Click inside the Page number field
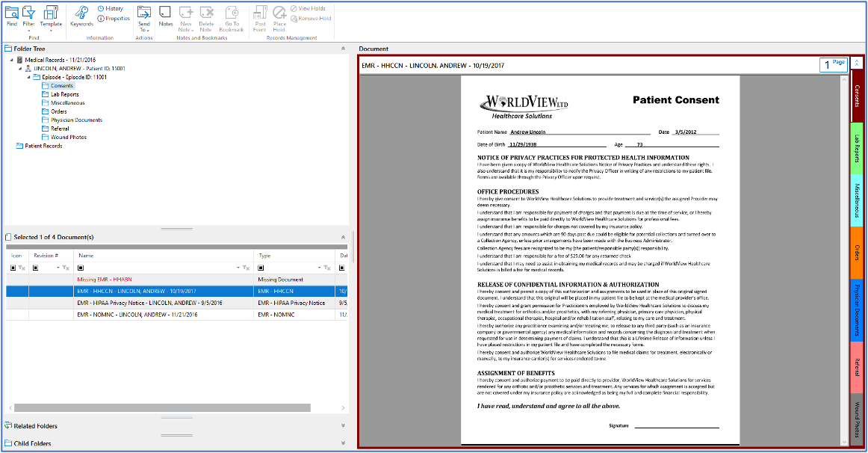Viewport: 868px width, 453px height. pyautogui.click(x=828, y=64)
